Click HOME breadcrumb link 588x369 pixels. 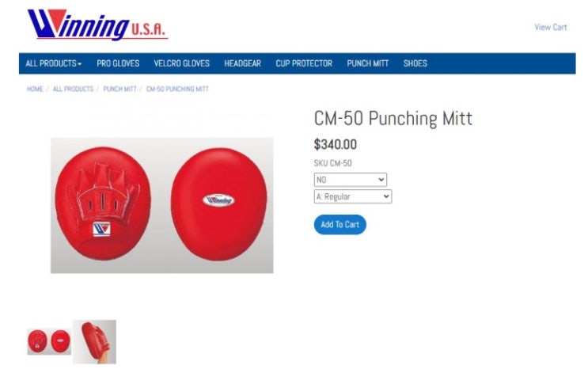point(35,89)
